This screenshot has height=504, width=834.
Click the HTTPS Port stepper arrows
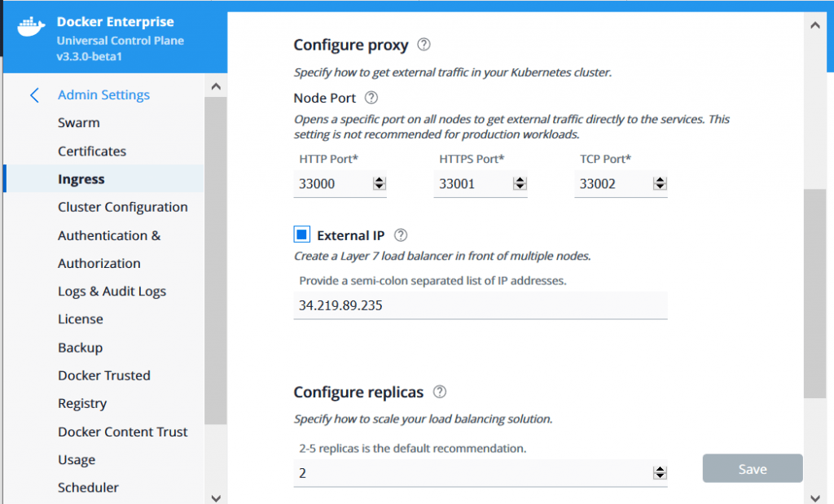coord(520,183)
